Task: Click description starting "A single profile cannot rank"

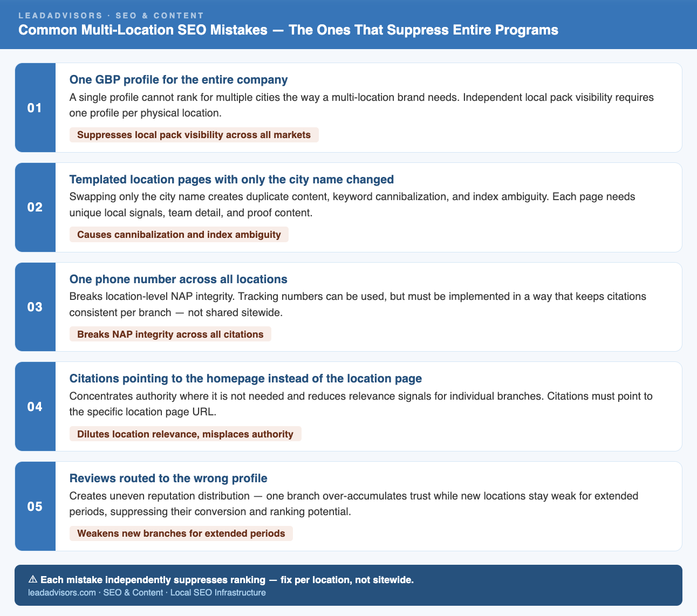Action: 361,106
